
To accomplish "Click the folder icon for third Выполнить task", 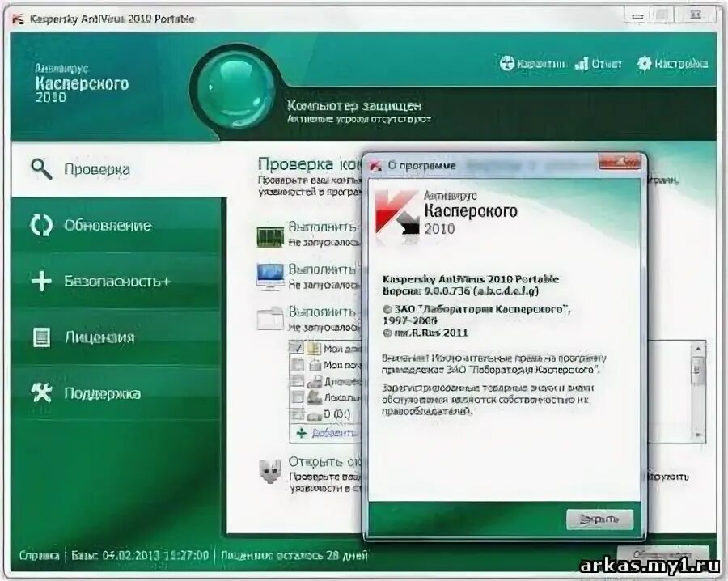I will (x=270, y=318).
